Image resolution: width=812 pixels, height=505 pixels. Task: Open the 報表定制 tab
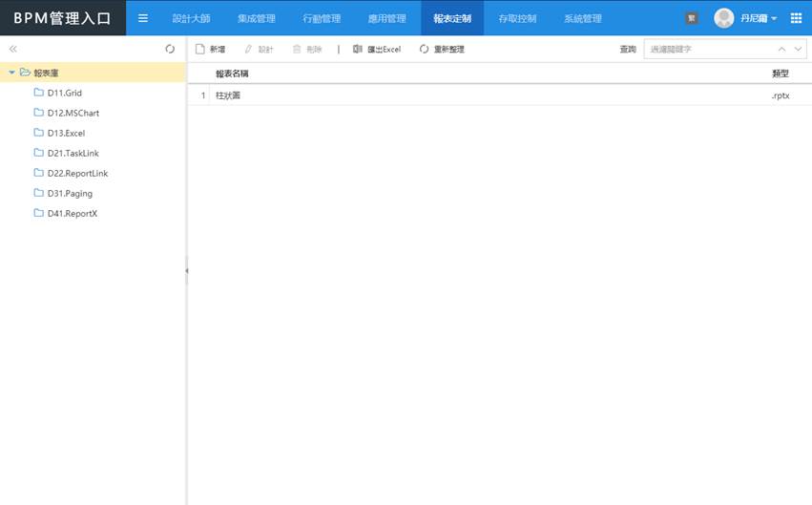click(x=452, y=19)
